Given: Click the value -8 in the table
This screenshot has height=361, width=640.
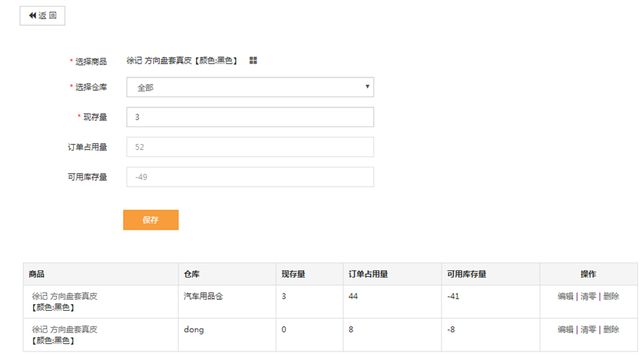Looking at the screenshot, I should point(451,329).
